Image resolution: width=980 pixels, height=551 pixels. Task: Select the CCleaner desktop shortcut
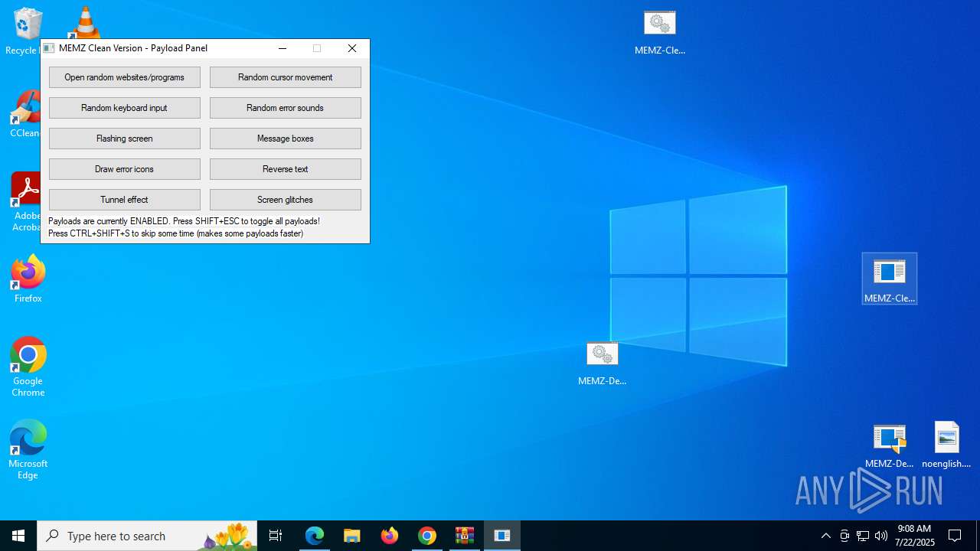pyautogui.click(x=24, y=114)
